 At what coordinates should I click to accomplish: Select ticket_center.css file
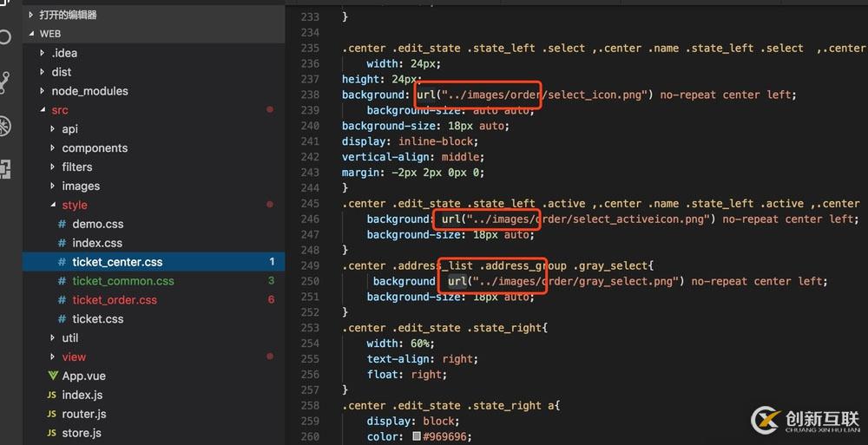point(154,262)
